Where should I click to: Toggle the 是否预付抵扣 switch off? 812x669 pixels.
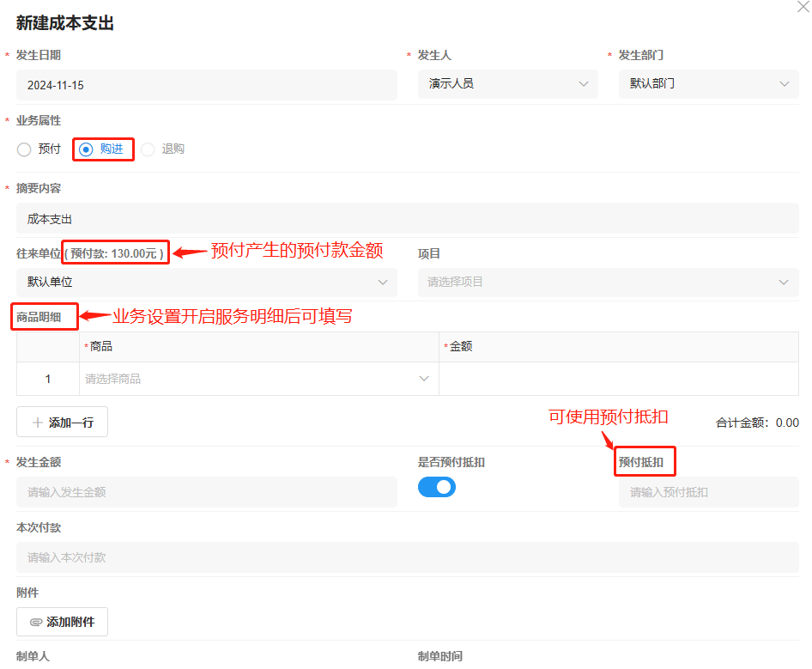pos(436,487)
